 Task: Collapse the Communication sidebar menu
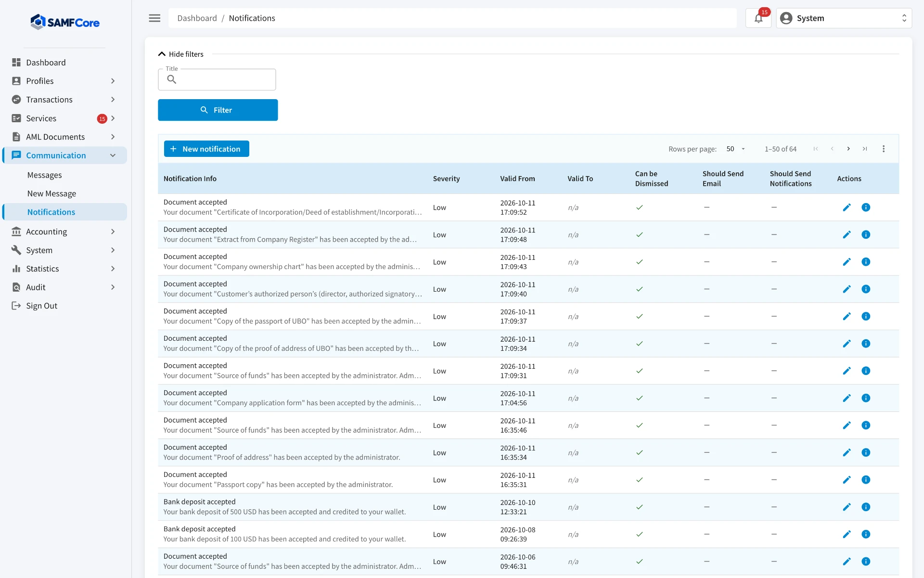64,155
